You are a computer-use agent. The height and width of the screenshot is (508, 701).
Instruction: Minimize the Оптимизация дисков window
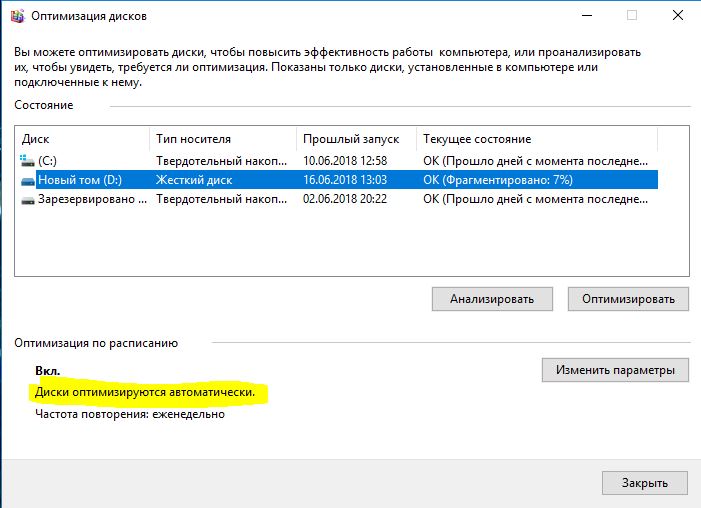(587, 15)
